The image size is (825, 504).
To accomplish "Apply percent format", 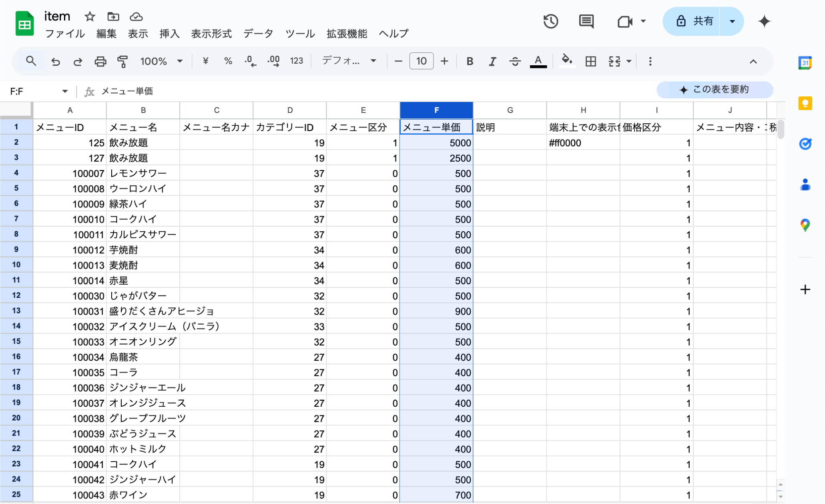I will tap(228, 61).
